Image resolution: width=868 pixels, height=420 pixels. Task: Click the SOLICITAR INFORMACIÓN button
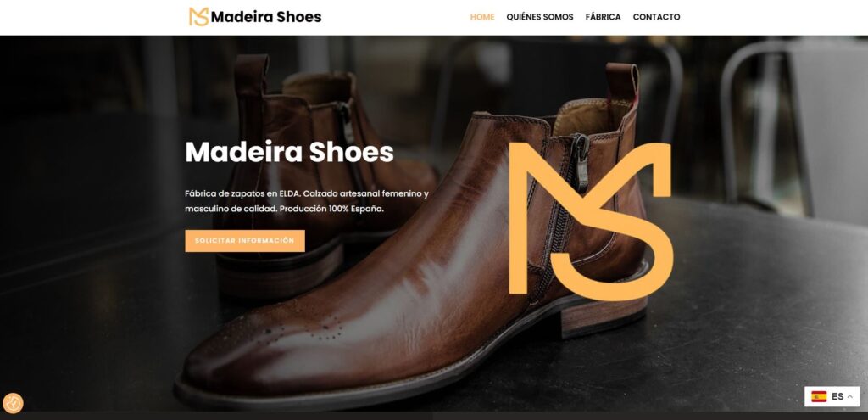pos(245,241)
